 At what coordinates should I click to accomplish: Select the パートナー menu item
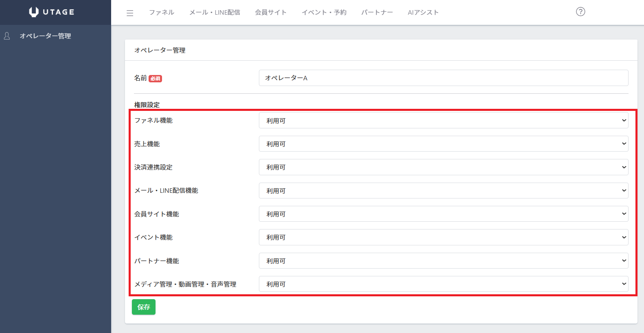pos(377,13)
